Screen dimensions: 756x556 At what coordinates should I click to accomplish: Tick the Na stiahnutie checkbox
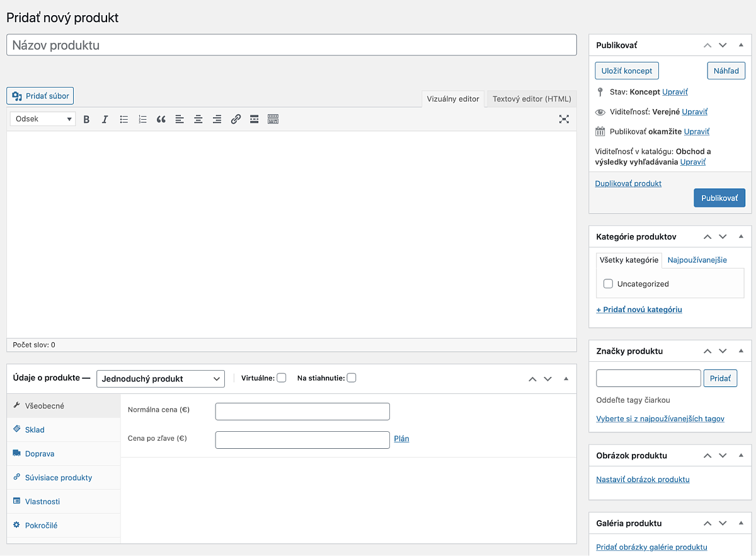tap(352, 378)
